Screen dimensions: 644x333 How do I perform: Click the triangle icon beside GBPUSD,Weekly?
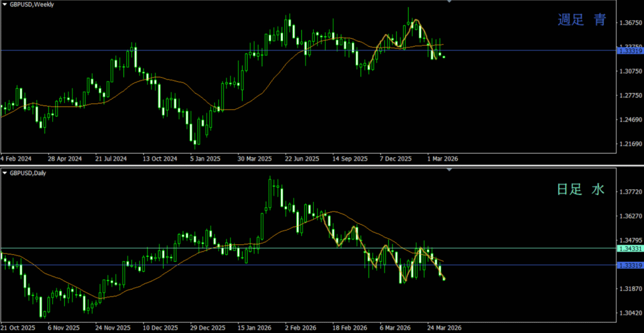4,4
